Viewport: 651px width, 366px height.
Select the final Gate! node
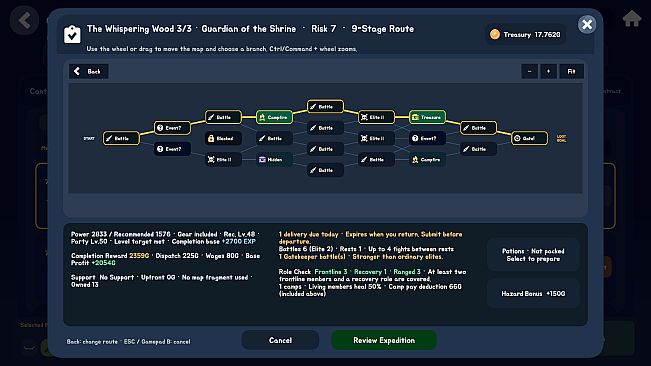529,138
